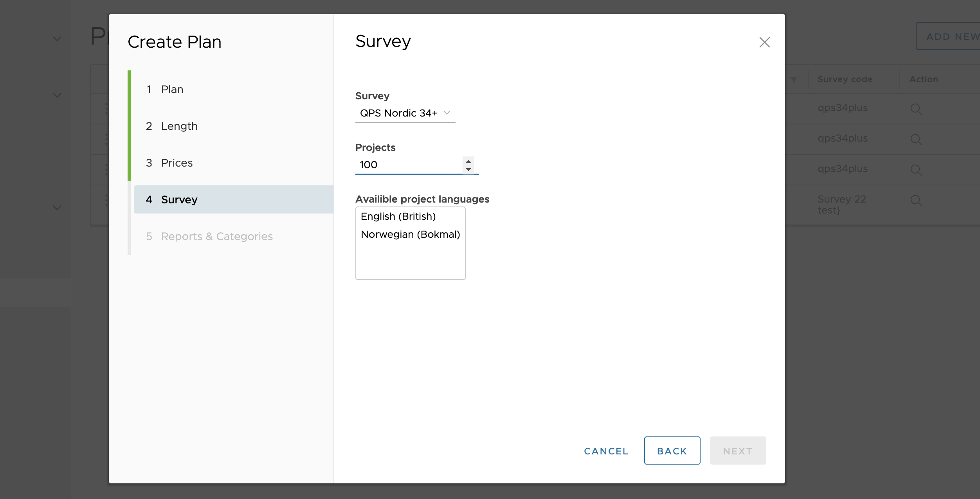
Task: Open magnifier action in Survey 22 test row
Action: [x=916, y=200]
